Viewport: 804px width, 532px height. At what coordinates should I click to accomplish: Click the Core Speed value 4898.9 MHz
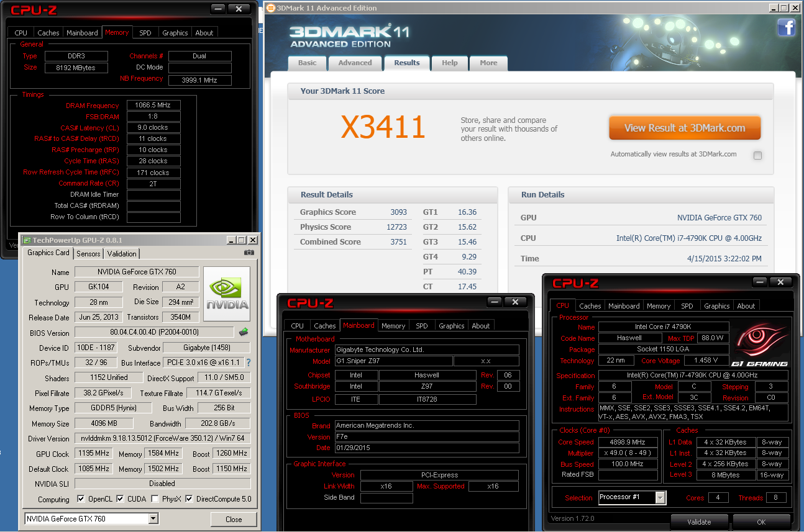(628, 442)
